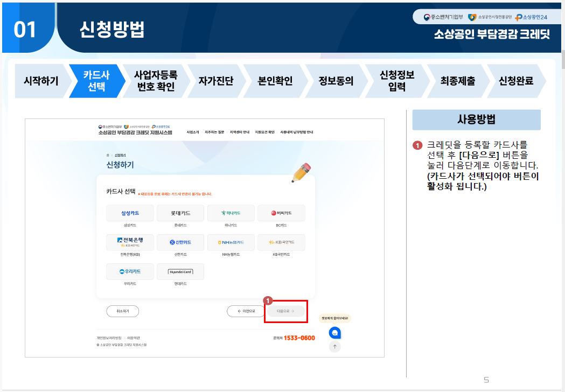Image resolution: width=565 pixels, height=392 pixels.
Task: Select the 신한카드 logo card button
Action: pos(180,242)
